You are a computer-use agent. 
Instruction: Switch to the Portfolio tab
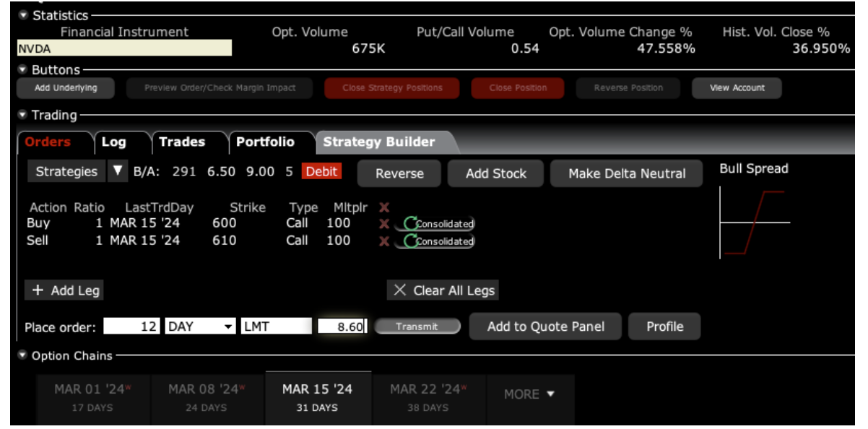(265, 142)
